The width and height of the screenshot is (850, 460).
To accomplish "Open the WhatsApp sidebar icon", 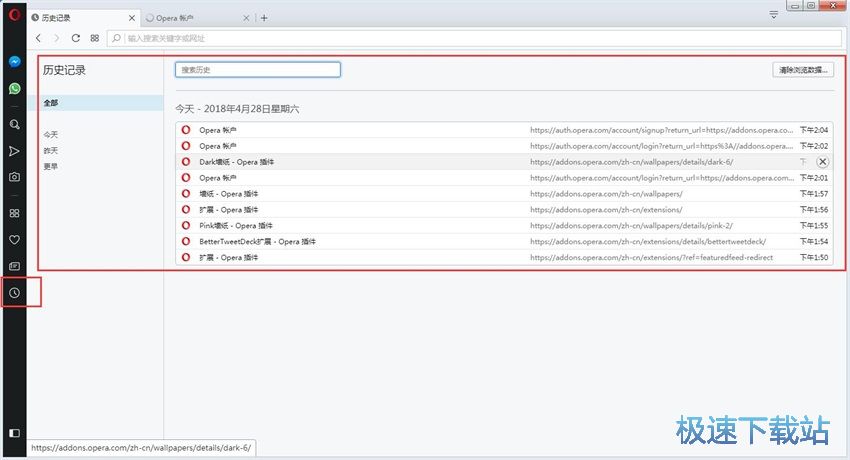I will coord(15,88).
